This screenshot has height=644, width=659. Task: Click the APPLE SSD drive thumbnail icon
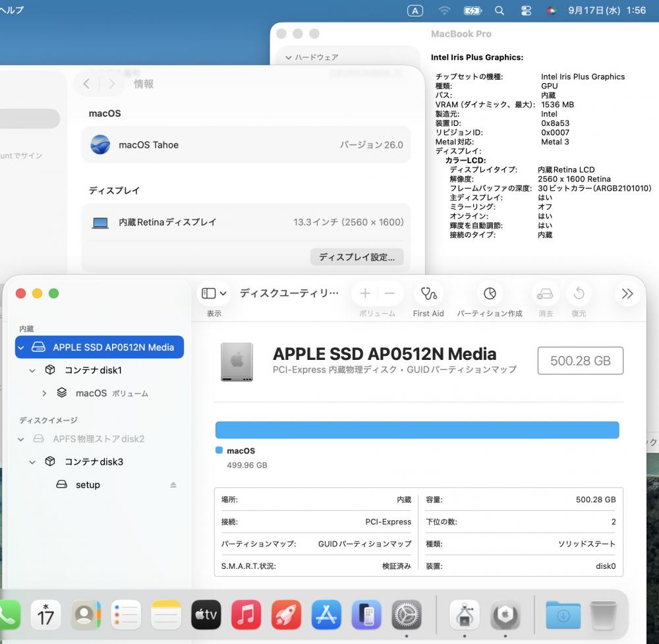tap(237, 361)
